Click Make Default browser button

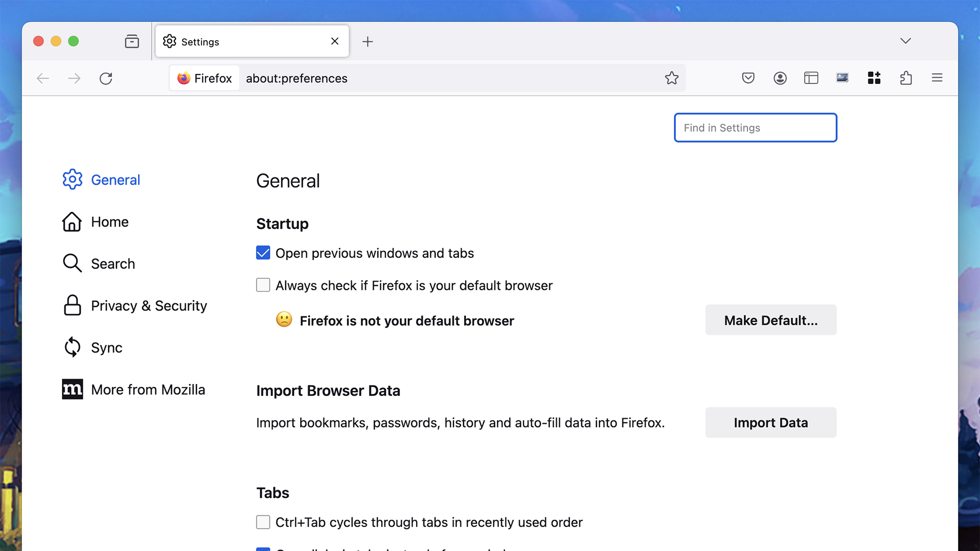pos(771,320)
